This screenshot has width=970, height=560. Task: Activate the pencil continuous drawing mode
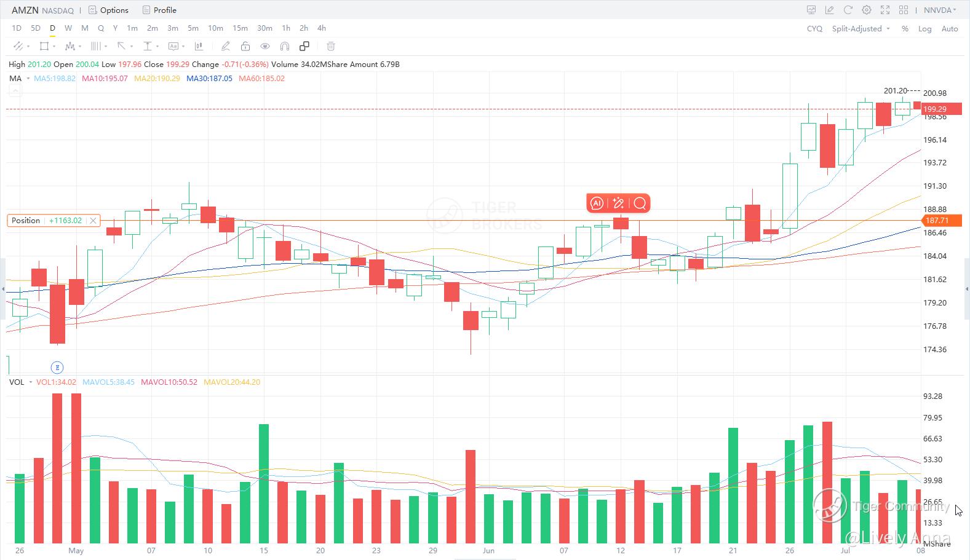point(226,46)
